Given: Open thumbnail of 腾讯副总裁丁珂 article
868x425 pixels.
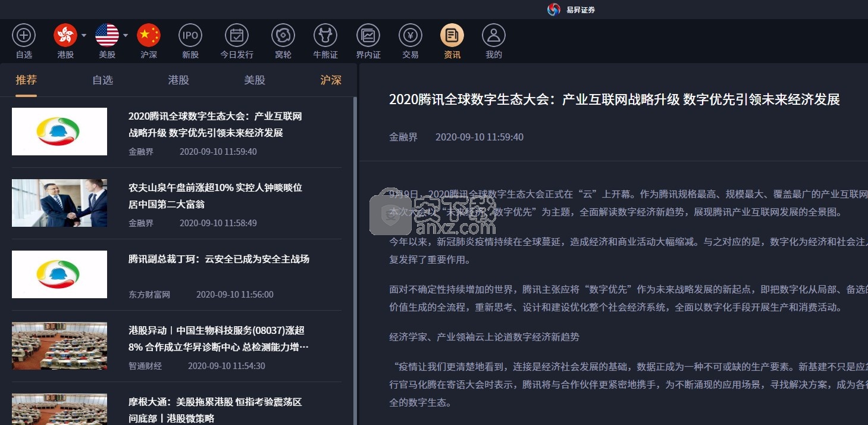Looking at the screenshot, I should coord(59,274).
